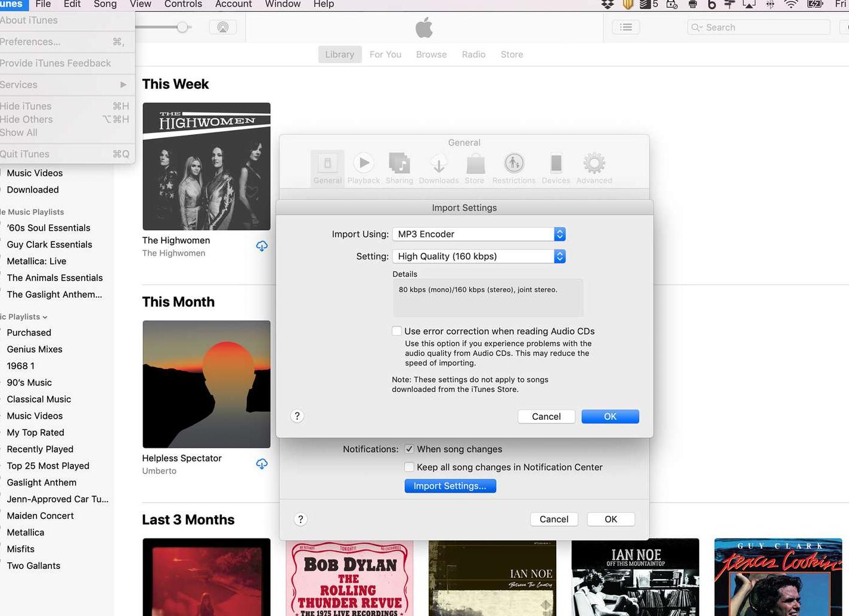Screen dimensions: 849x616
Task: Uncheck the When song changes notification
Action: 409,449
